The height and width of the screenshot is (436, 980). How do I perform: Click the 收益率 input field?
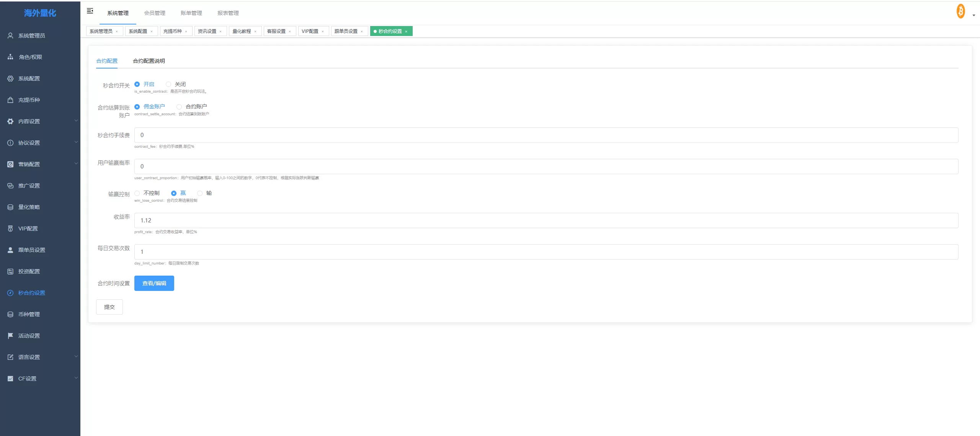[546, 220]
